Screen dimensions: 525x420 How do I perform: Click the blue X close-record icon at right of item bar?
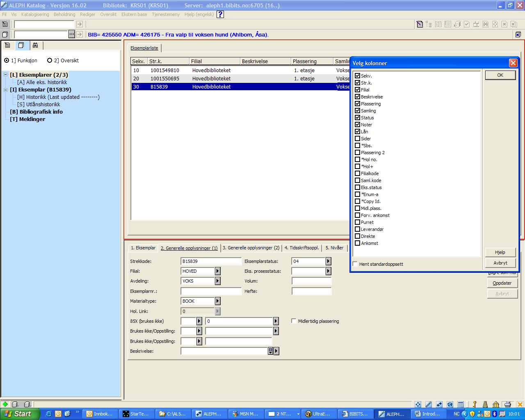pos(518,34)
